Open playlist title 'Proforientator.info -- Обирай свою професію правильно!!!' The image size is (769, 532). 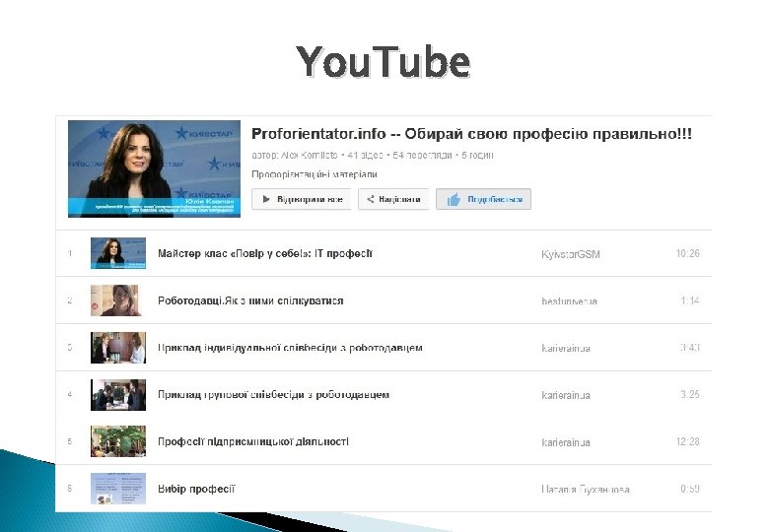click(x=471, y=134)
